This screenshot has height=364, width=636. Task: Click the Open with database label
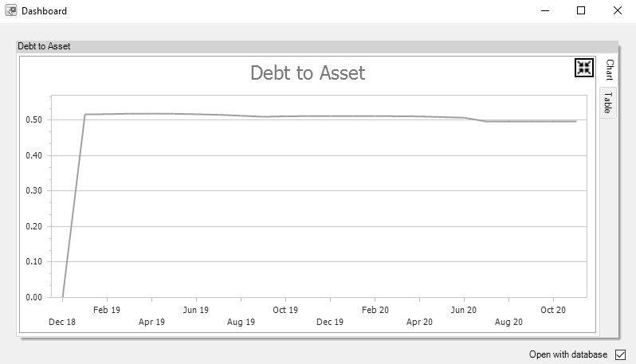pyautogui.click(x=567, y=354)
